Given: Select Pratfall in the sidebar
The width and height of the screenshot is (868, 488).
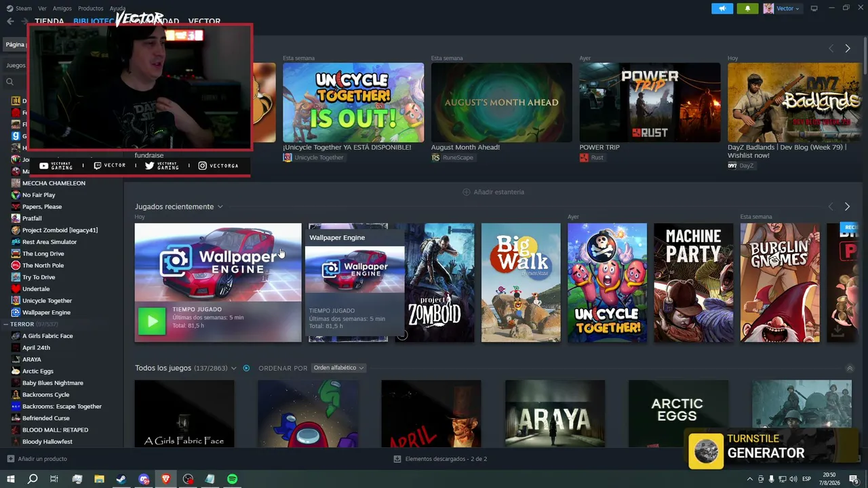Looking at the screenshot, I should [32, 218].
